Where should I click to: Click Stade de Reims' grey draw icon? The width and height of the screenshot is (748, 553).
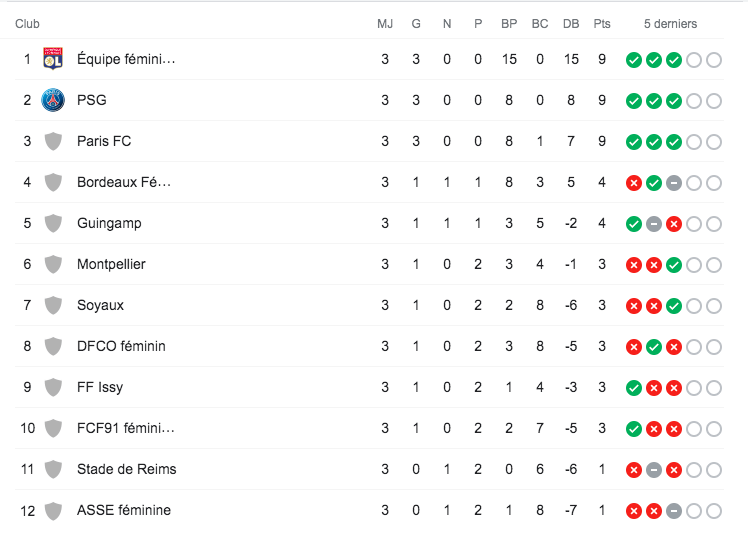[653, 470]
